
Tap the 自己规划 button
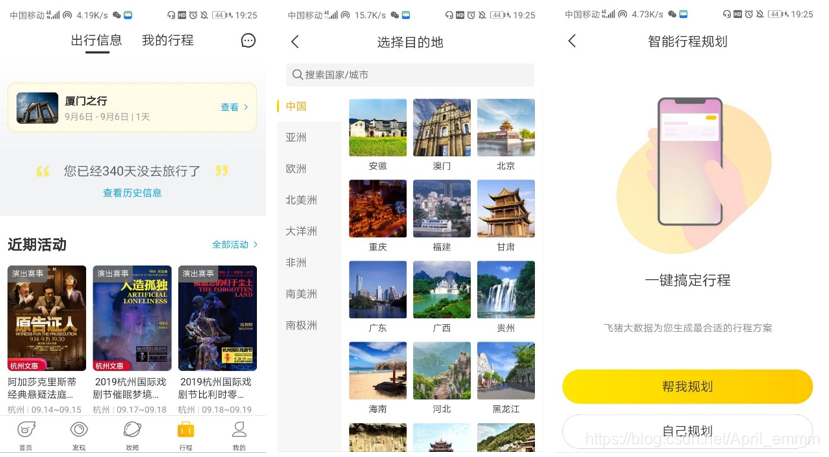(x=687, y=431)
